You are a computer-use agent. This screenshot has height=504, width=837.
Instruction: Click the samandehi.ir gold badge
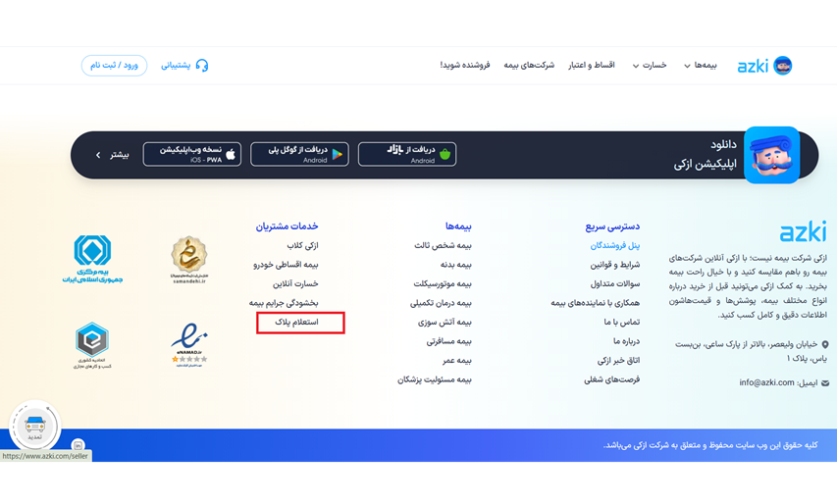[189, 260]
